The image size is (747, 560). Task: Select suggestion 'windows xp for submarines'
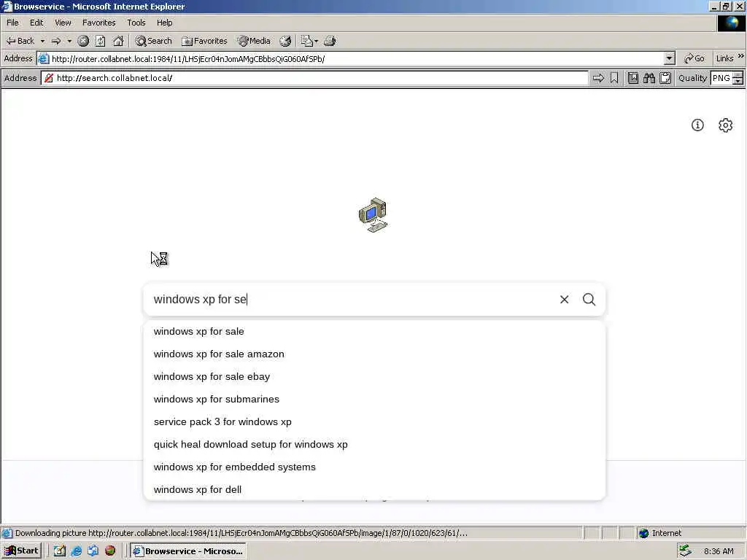tap(374, 399)
